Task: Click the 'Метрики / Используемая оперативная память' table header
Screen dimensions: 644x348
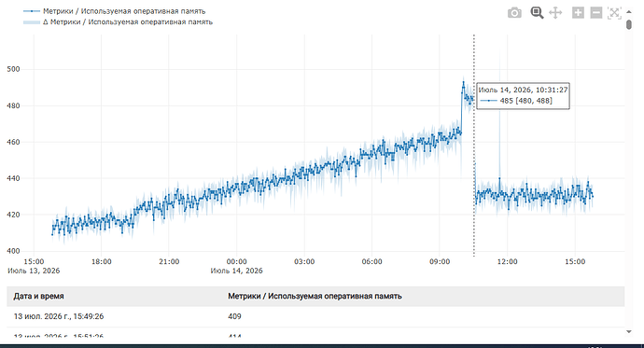Action: tap(315, 296)
